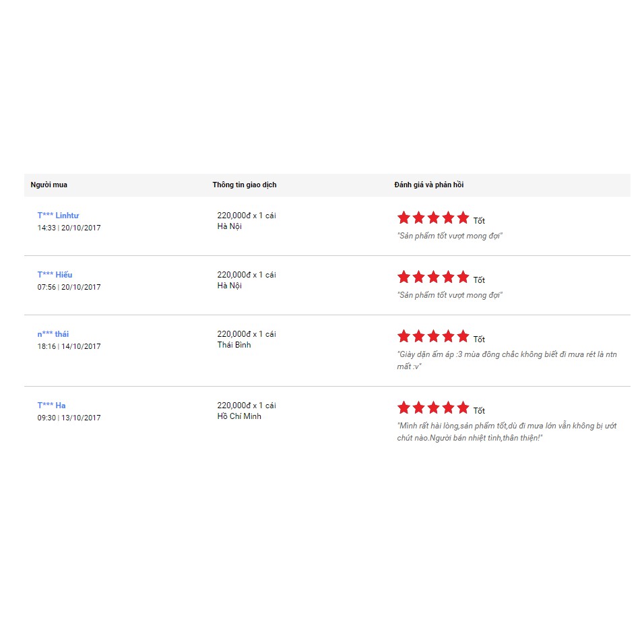Click the fourth star in n*** thái's rating
The image size is (644, 644).
448,336
